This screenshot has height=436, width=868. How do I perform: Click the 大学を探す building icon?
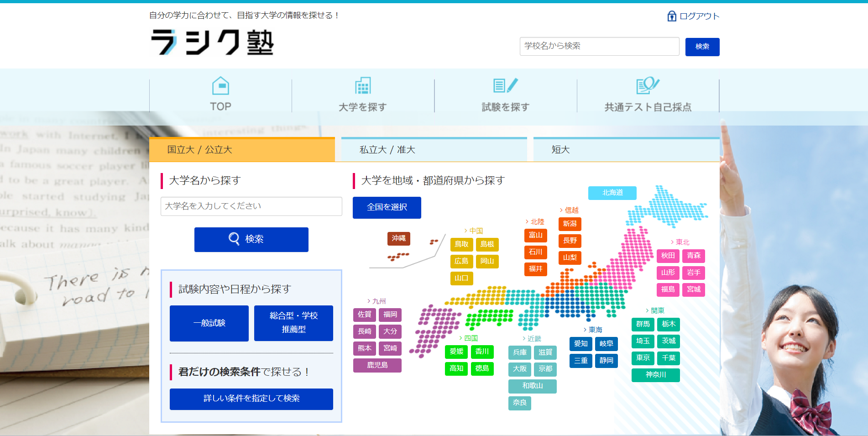click(x=363, y=86)
